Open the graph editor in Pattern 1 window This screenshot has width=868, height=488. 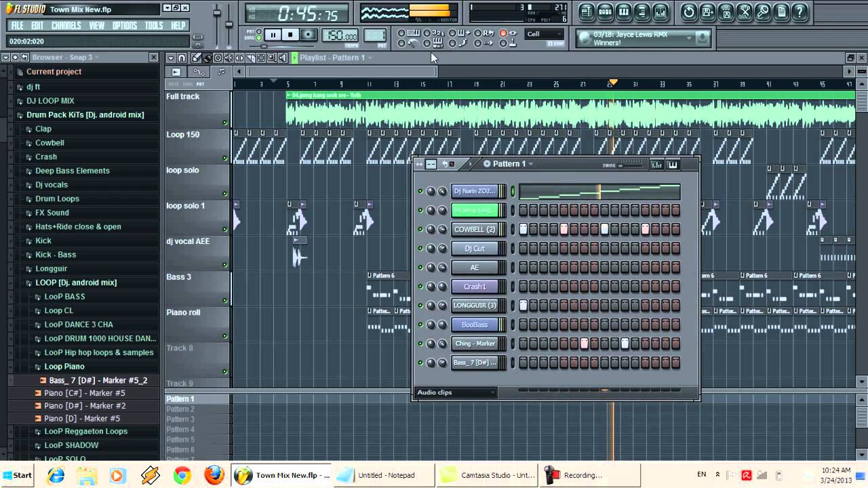point(656,165)
